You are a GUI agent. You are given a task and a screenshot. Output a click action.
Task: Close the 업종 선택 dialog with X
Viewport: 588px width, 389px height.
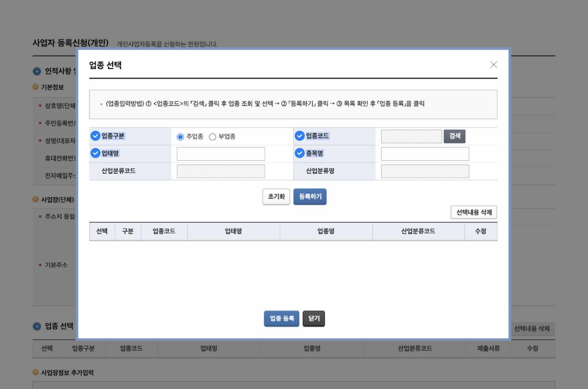pyautogui.click(x=493, y=65)
